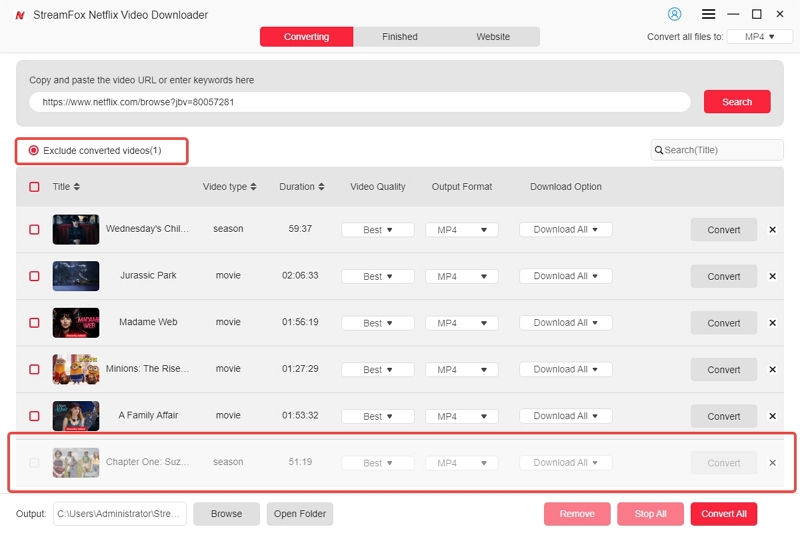Open Download Option dropdown for Madame Web
The image size is (800, 533).
pos(565,323)
